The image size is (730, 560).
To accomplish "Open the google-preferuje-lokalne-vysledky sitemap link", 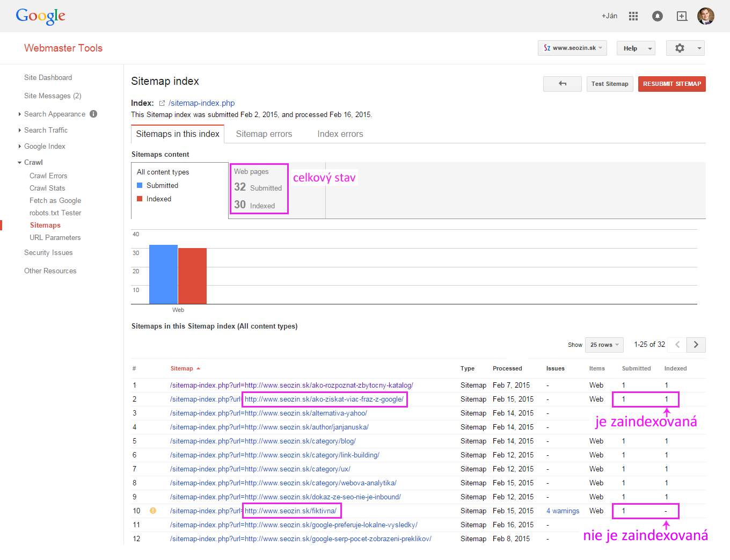I will point(294,525).
